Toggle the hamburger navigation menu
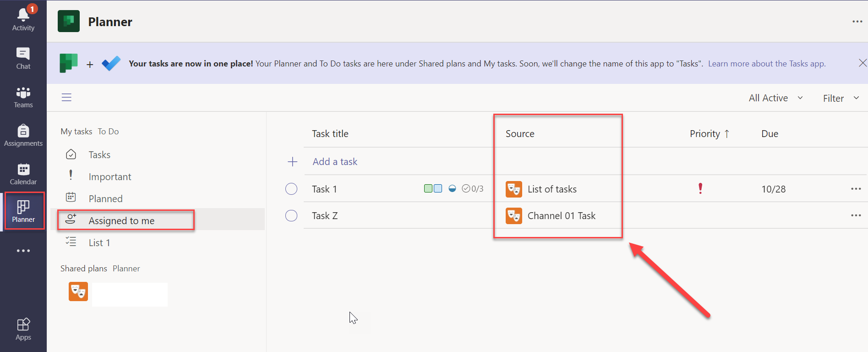 click(66, 97)
